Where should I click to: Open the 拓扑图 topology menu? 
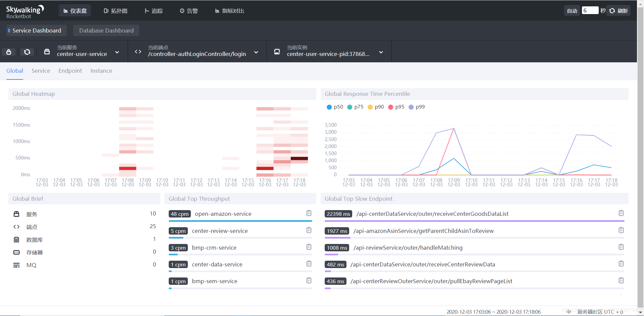click(x=115, y=11)
